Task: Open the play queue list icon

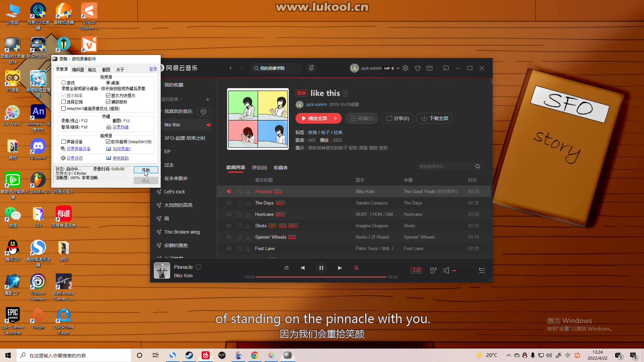Action: click(x=482, y=270)
